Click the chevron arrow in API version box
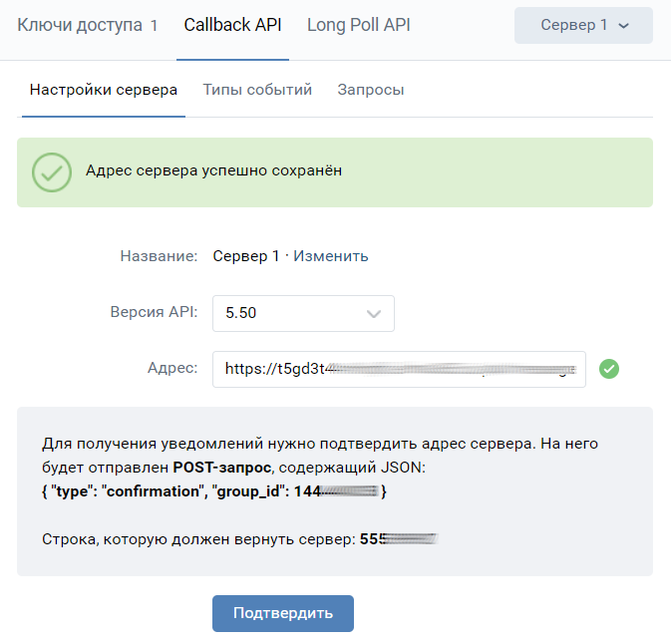 tap(374, 313)
